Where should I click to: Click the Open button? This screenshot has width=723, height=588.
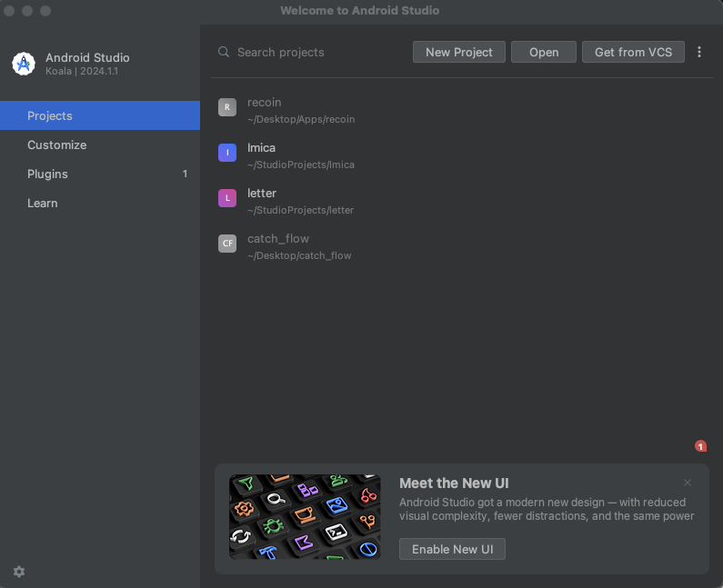pyautogui.click(x=544, y=52)
